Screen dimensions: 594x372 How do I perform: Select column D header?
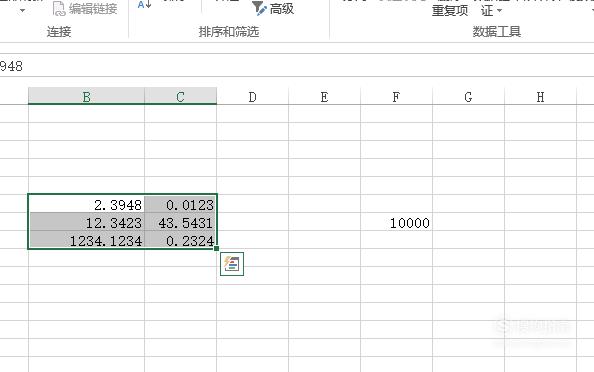pos(252,97)
